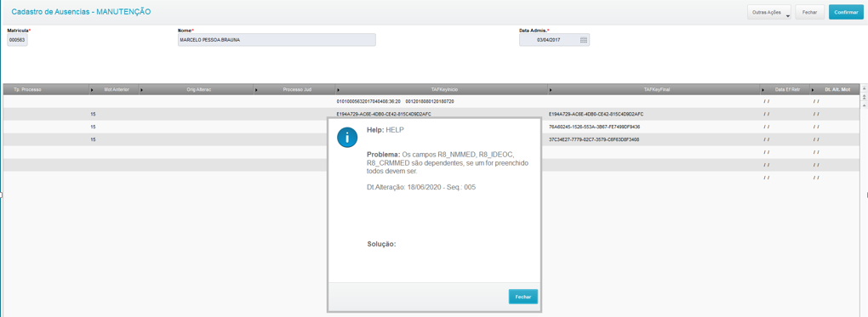Select TAFKeyInicio cell E194A729-AC6E-4DB0-CE42-815C4D9D2AFC

(384, 114)
